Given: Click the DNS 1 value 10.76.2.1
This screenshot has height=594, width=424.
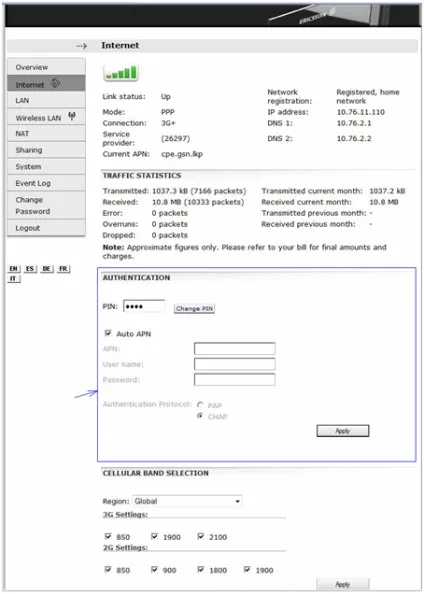Looking at the screenshot, I should click(x=354, y=123).
